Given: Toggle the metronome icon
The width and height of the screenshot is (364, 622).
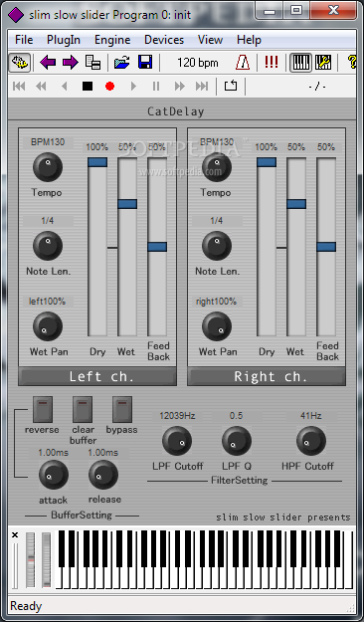Looking at the screenshot, I should [x=243, y=63].
